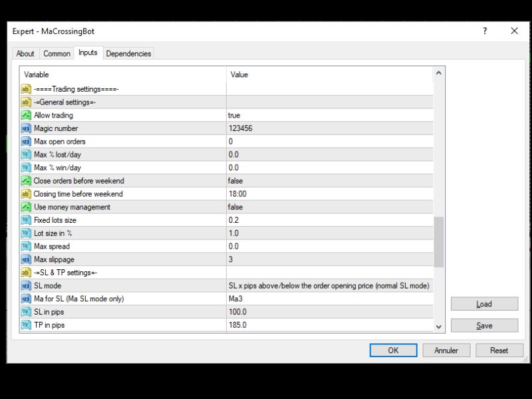
Task: Edit the Max open orders value 0
Action: click(330, 142)
